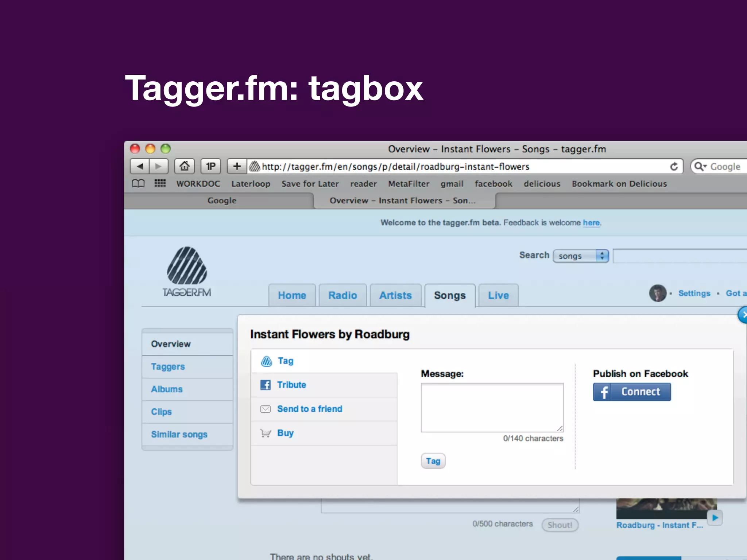Open the delicious bookmark
This screenshot has height=560, width=747.
(542, 184)
